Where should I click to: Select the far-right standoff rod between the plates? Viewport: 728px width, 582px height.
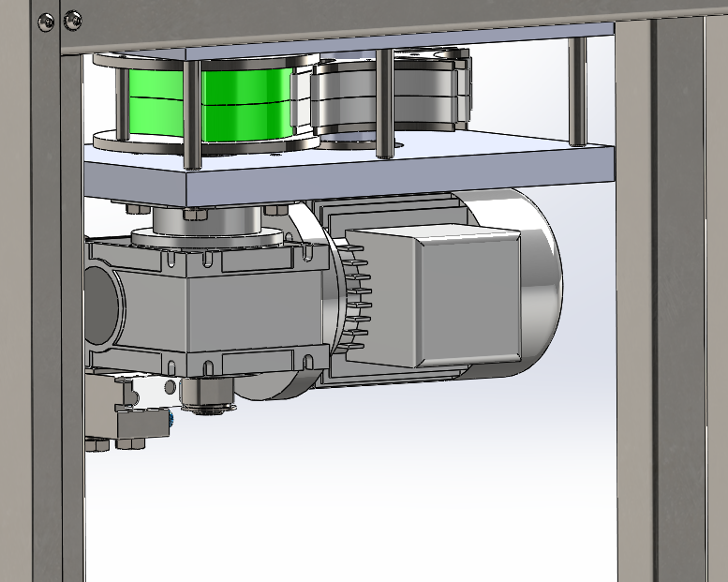tap(577, 92)
